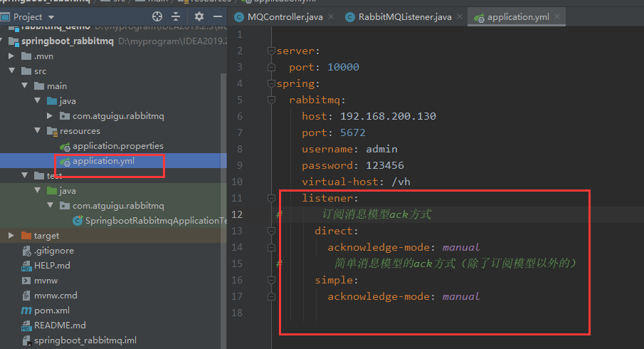Click the target folder icon
The image size is (644, 349).
[x=26, y=235]
